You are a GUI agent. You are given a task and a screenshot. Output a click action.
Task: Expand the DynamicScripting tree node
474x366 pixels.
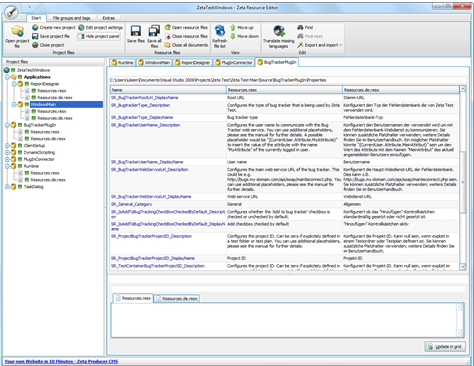(x=7, y=153)
